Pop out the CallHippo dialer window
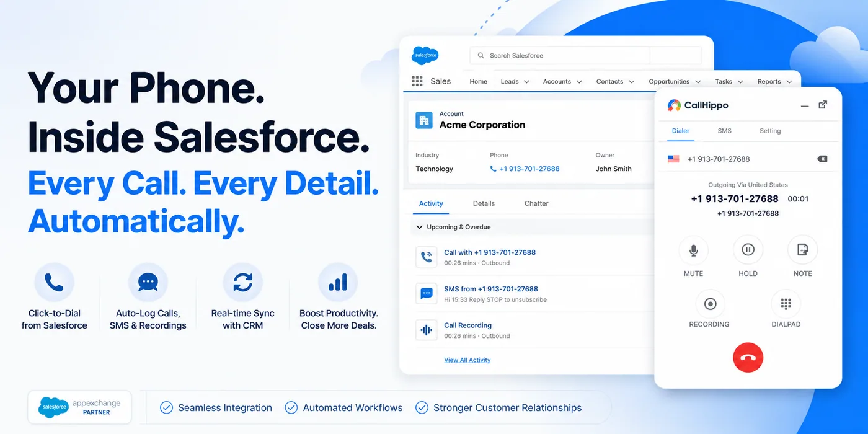The height and width of the screenshot is (434, 868). 823,105
